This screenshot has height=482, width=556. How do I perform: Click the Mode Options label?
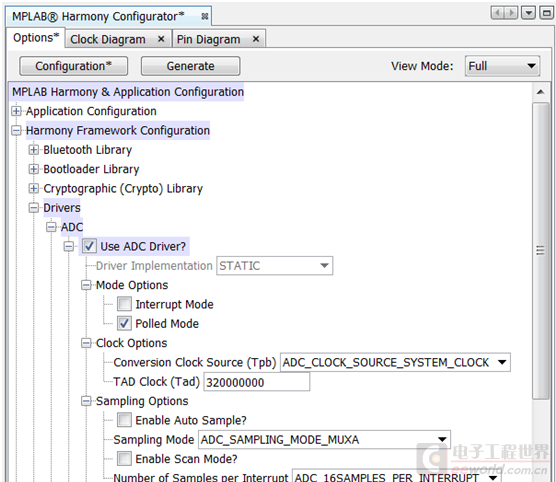tap(132, 285)
